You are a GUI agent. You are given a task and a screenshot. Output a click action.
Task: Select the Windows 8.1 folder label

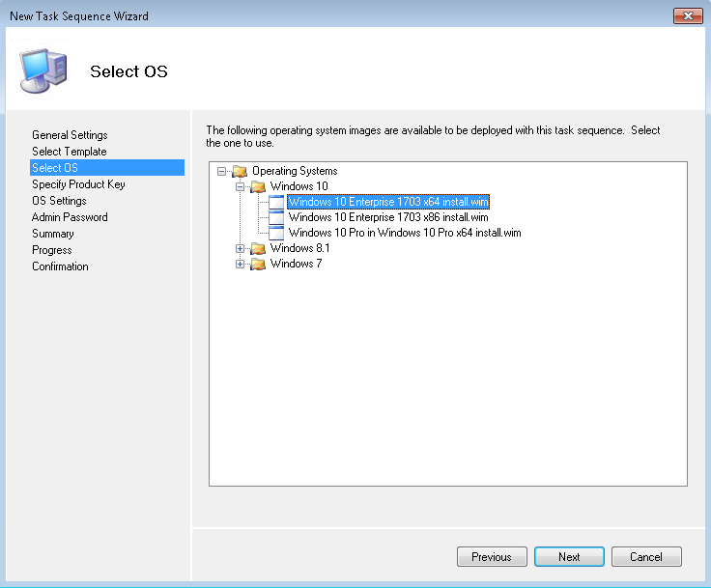coord(299,248)
